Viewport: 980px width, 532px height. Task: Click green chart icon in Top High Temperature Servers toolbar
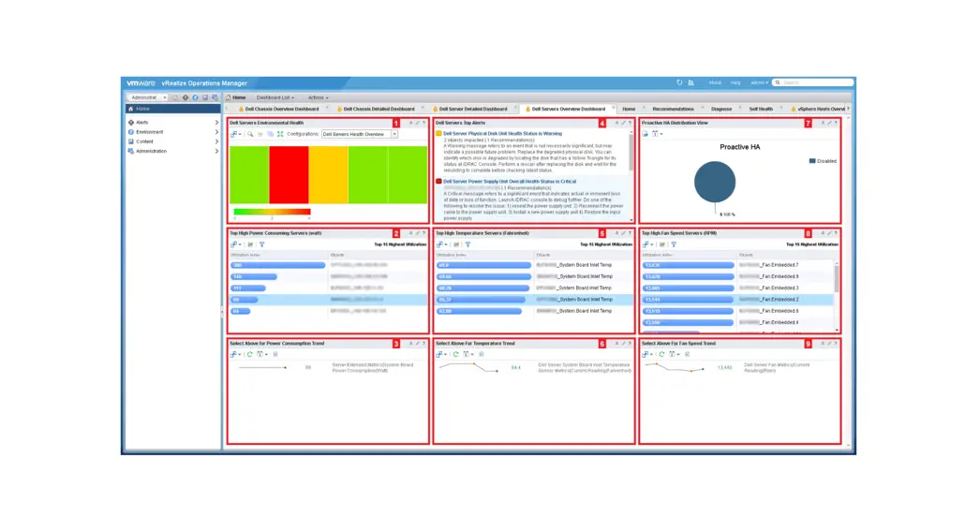point(456,244)
